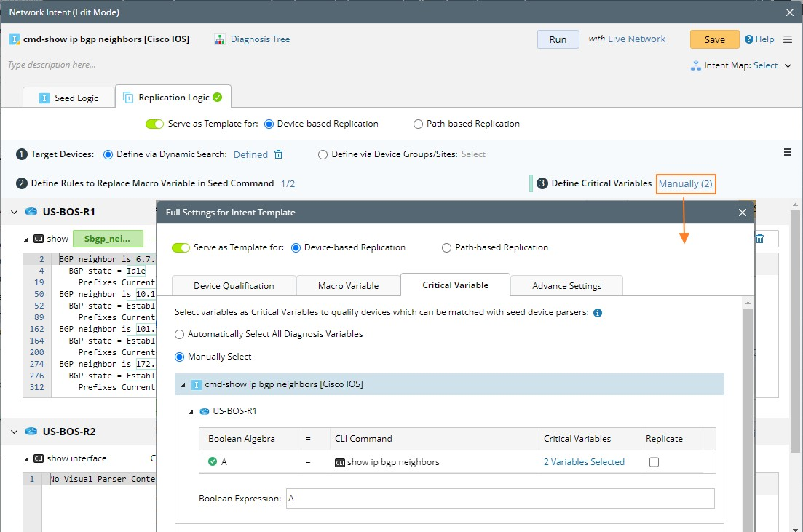Switch to the Macro Variable tab
Screen dimensions: 803x532
tap(348, 286)
